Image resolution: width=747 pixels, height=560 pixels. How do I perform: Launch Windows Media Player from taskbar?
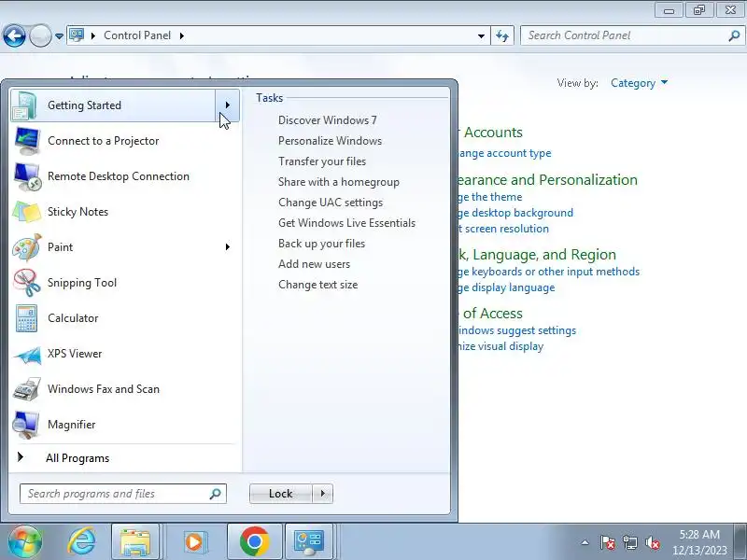(x=194, y=541)
